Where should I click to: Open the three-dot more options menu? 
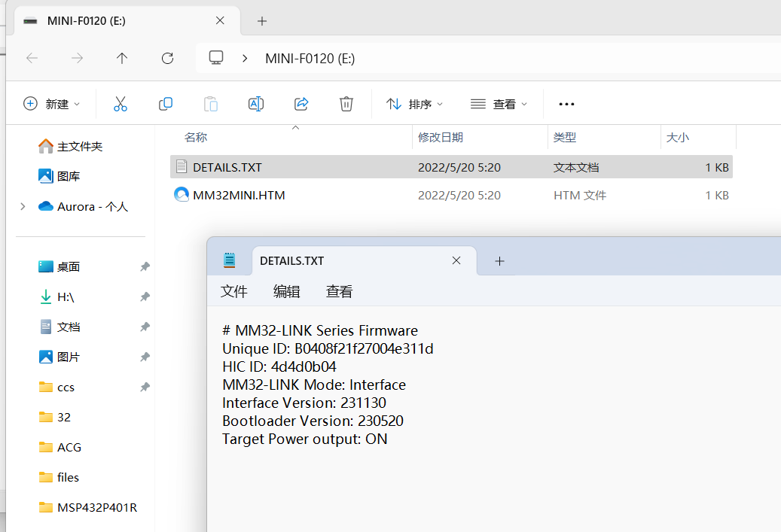tap(566, 104)
